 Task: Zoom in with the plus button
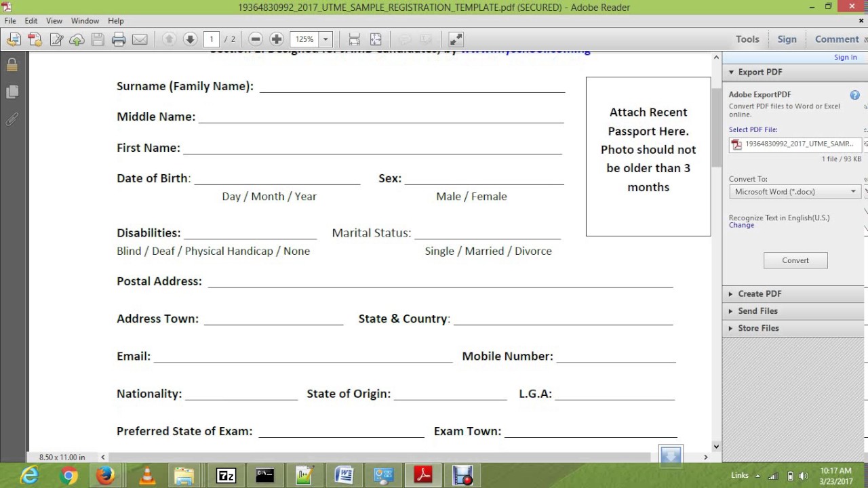[276, 39]
